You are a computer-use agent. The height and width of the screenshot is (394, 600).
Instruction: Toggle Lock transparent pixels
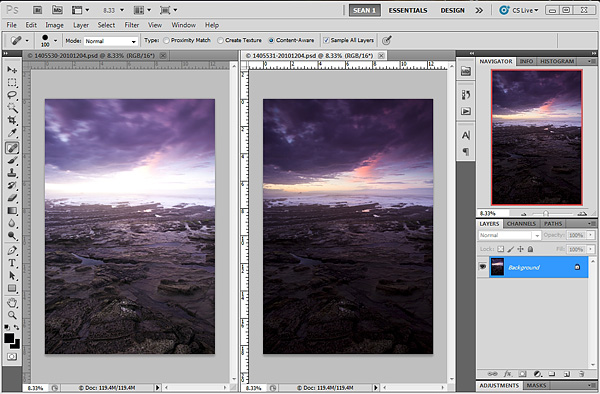point(501,249)
